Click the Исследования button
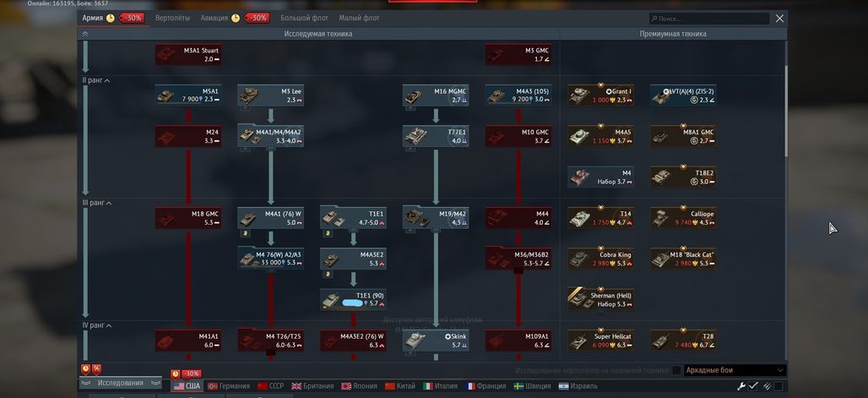The image size is (868, 398). pos(120,383)
